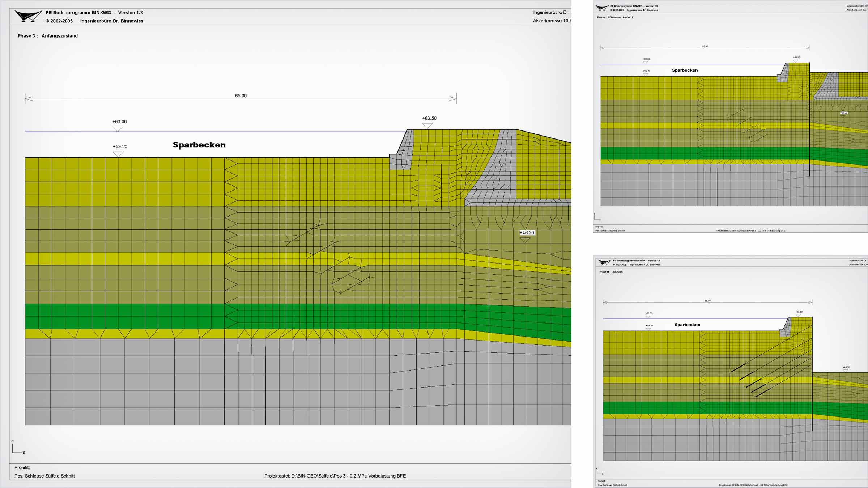Click the 'Projekt:' footer label in Phase 3

(x=22, y=468)
